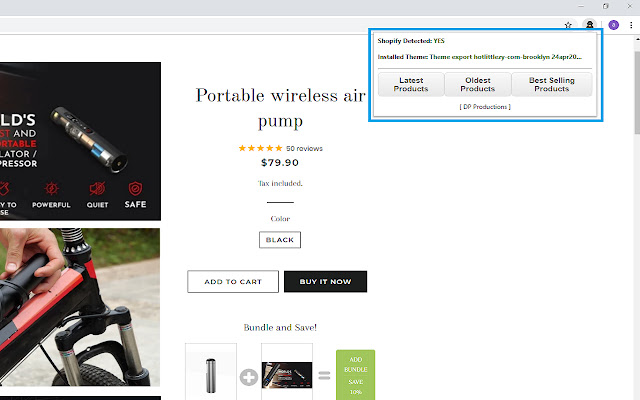Close the browser window
The width and height of the screenshot is (640, 400).
[630, 6]
